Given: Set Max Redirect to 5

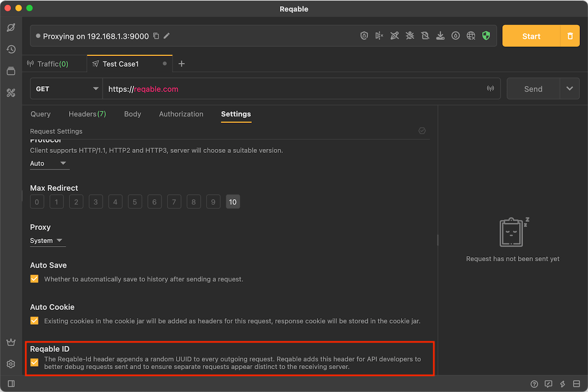Looking at the screenshot, I should tap(135, 202).
